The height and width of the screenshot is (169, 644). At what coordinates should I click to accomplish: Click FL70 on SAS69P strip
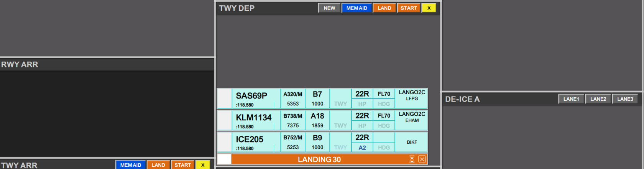point(384,94)
